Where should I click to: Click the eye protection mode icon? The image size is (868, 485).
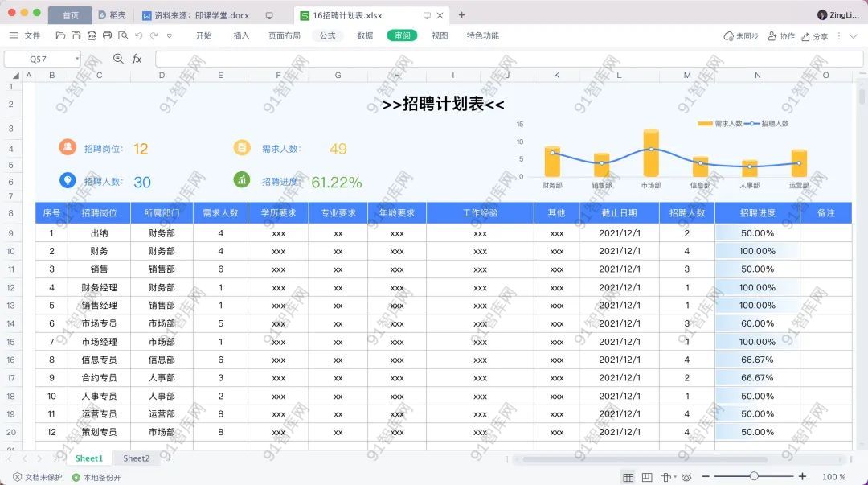coord(686,477)
